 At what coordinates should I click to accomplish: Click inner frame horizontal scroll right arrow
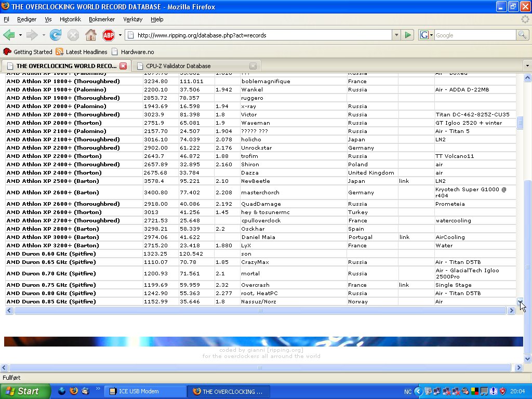click(x=511, y=311)
